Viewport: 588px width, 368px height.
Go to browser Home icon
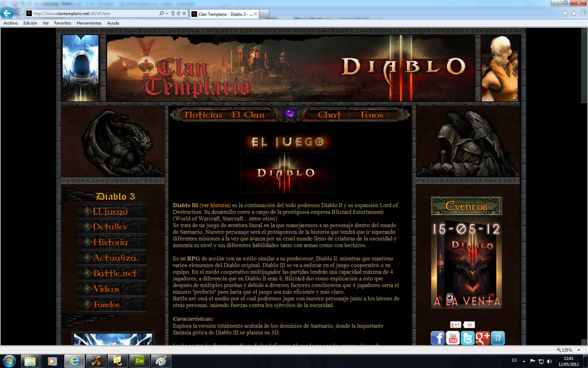(565, 13)
